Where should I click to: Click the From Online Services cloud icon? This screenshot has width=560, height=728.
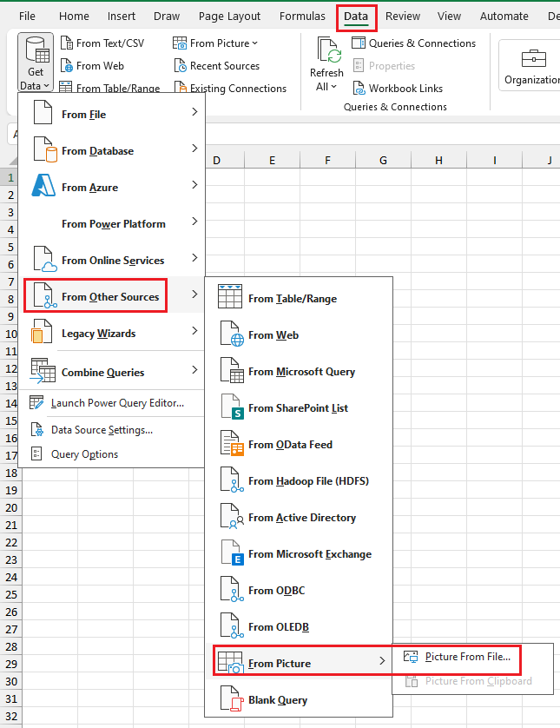45,259
